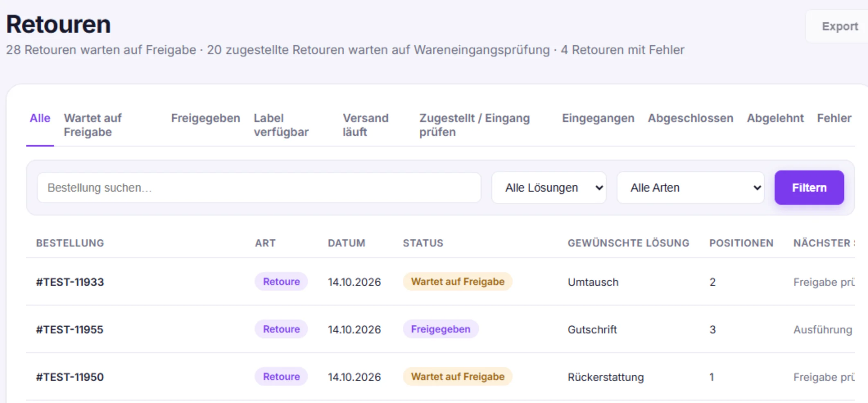Focus the Bestellung suchen search field
Image resolution: width=868 pixels, height=403 pixels.
coord(259,188)
